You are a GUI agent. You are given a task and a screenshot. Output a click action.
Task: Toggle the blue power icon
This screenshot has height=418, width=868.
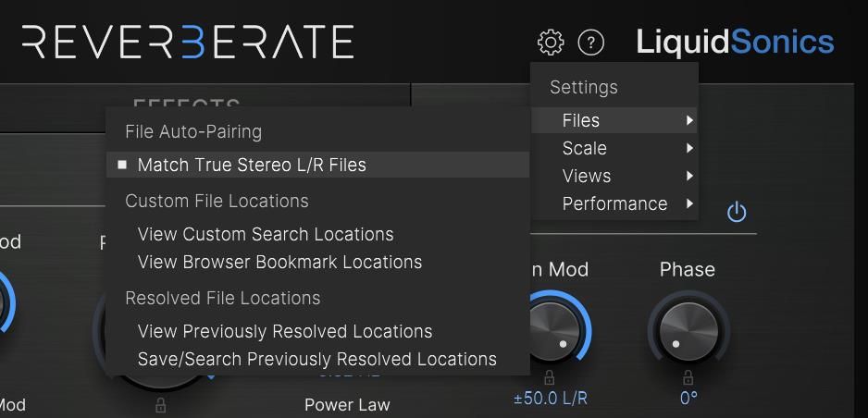click(x=737, y=213)
